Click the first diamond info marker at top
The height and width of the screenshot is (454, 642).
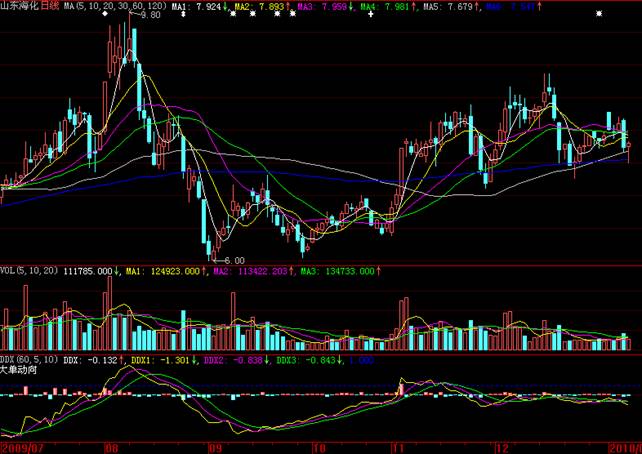(x=105, y=14)
